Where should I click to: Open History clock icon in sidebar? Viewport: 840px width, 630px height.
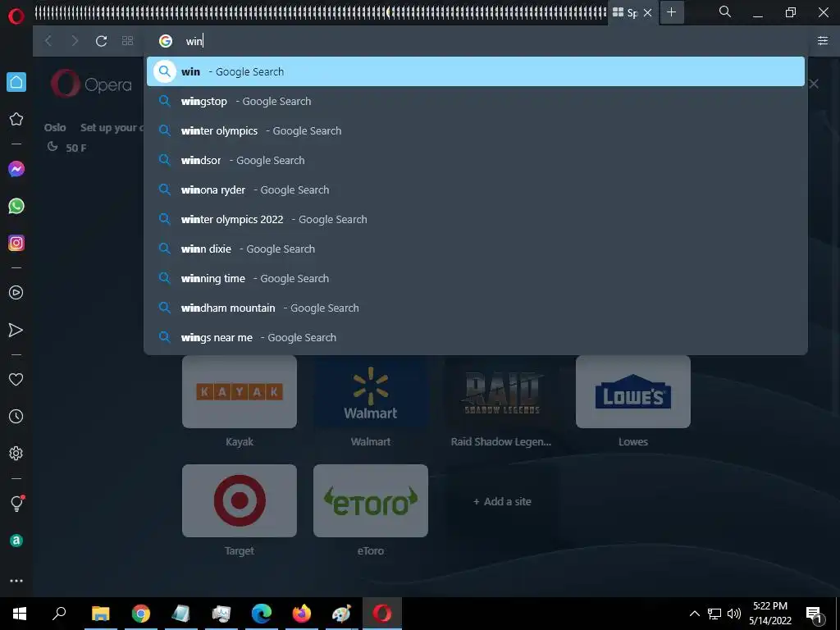(16, 416)
